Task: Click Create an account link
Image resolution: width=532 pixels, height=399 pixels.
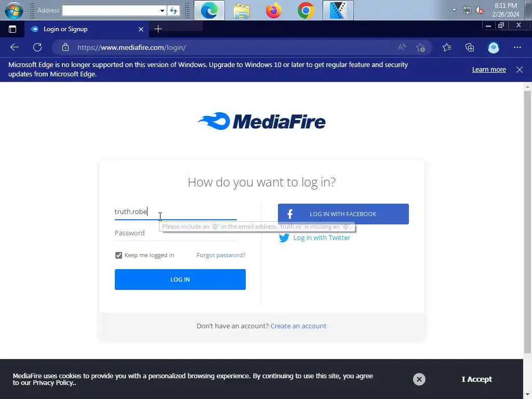Action: coord(298,326)
